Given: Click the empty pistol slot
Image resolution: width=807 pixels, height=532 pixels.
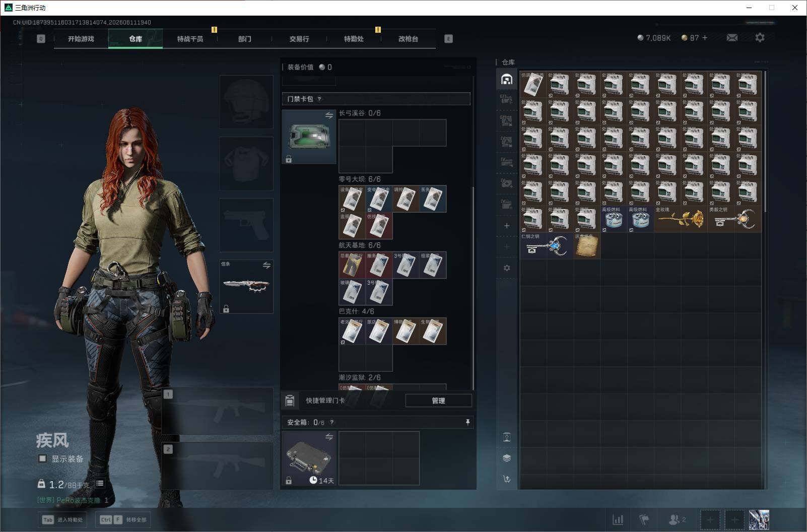Looking at the screenshot, I should (246, 225).
